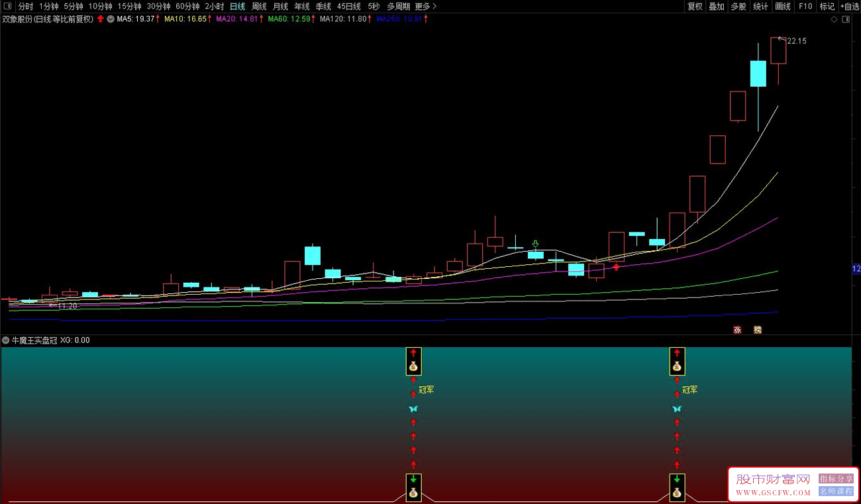Image resolution: width=861 pixels, height=504 pixels.
Task: Click left signal's cyan butterfly icon
Action: pyautogui.click(x=413, y=409)
